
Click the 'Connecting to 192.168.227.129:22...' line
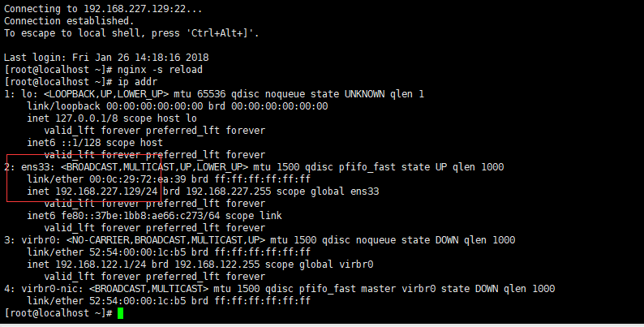pyautogui.click(x=103, y=9)
